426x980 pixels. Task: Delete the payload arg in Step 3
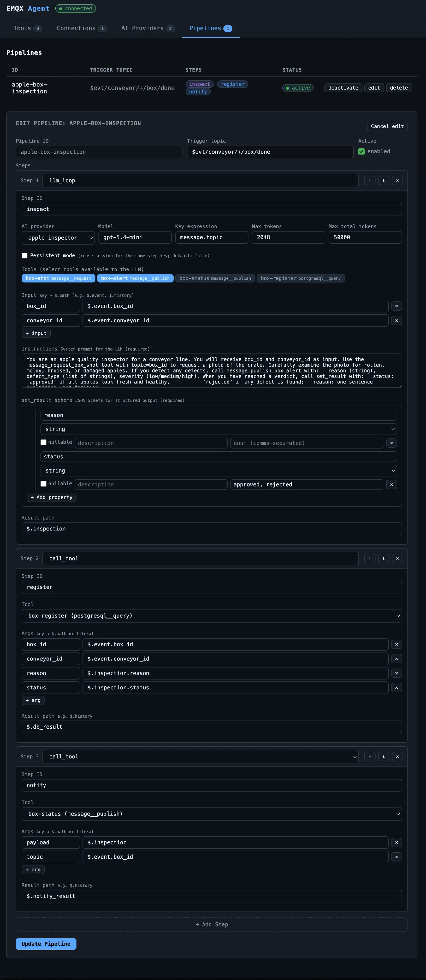click(396, 842)
